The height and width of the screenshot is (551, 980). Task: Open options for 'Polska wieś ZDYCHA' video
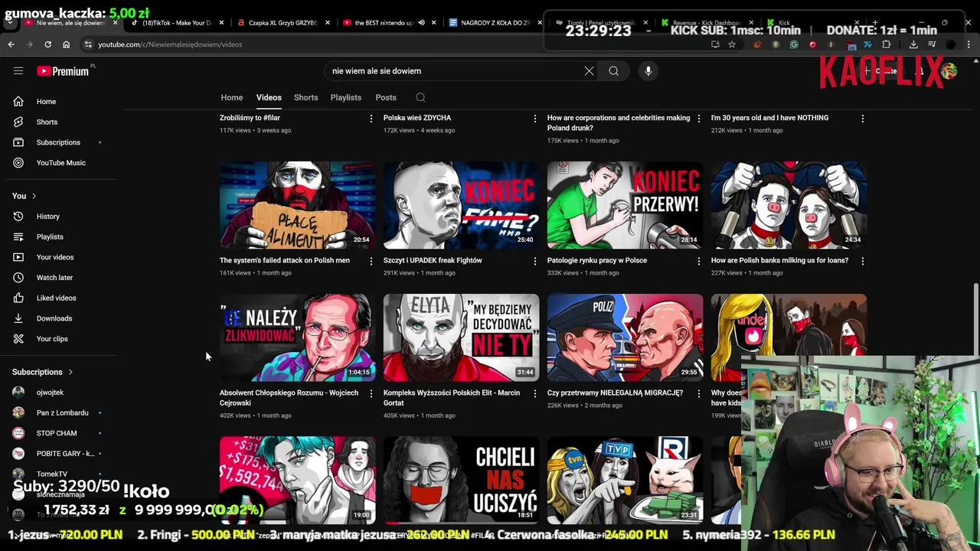tap(535, 119)
